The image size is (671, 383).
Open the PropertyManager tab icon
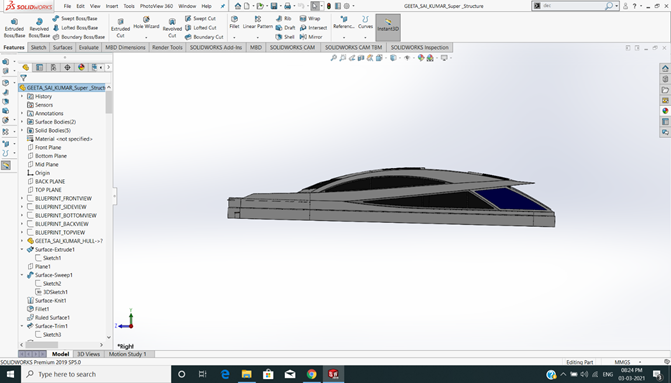pyautogui.click(x=39, y=68)
